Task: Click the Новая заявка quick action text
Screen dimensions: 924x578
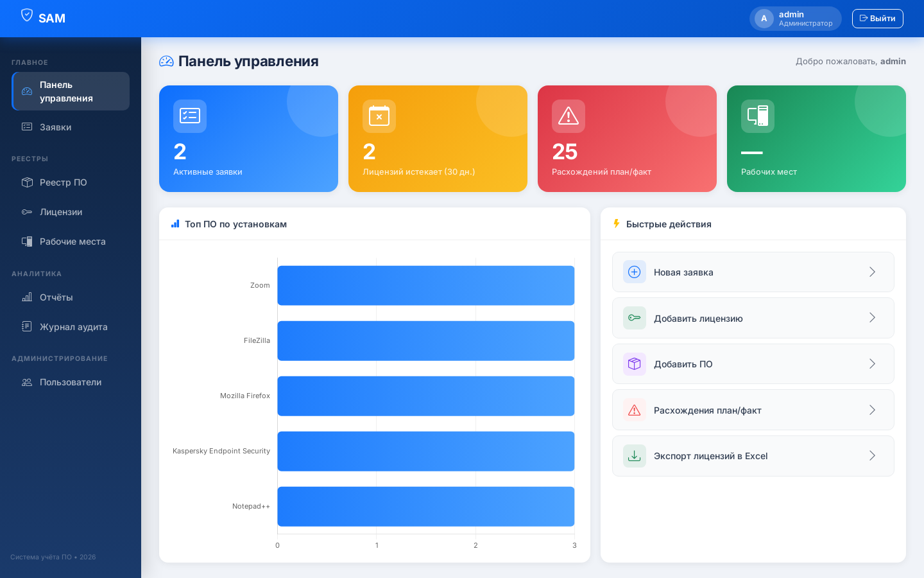Action: tap(683, 272)
